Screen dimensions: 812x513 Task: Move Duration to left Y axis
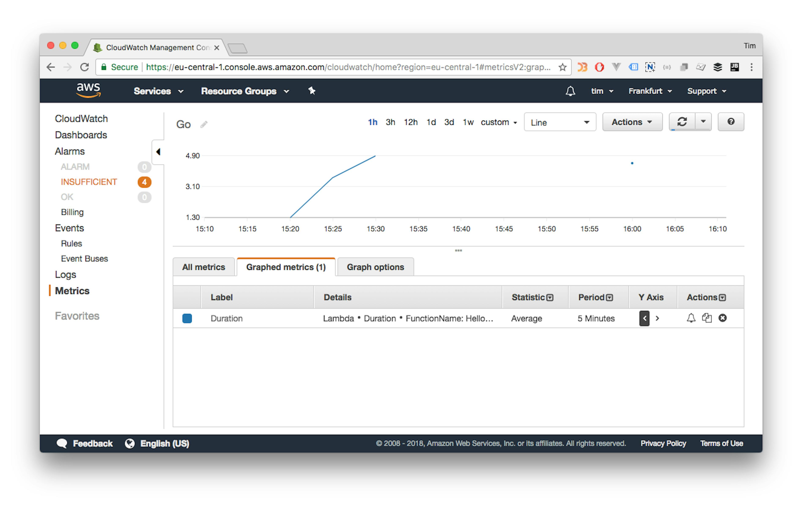tap(644, 318)
